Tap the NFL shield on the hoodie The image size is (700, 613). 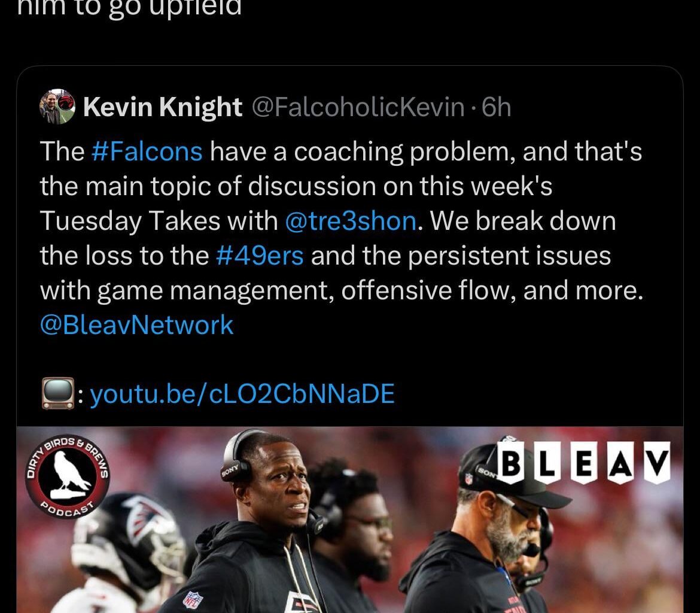[x=193, y=599]
